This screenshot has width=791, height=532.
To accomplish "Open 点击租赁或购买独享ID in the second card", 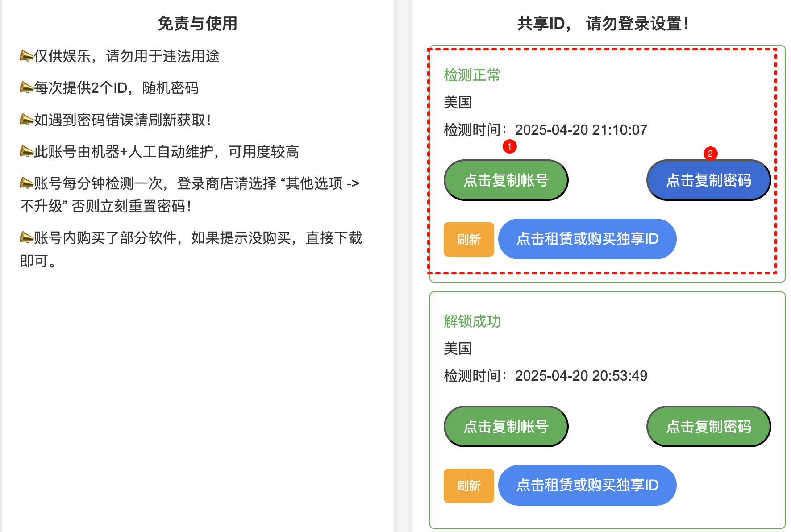I will coord(587,486).
